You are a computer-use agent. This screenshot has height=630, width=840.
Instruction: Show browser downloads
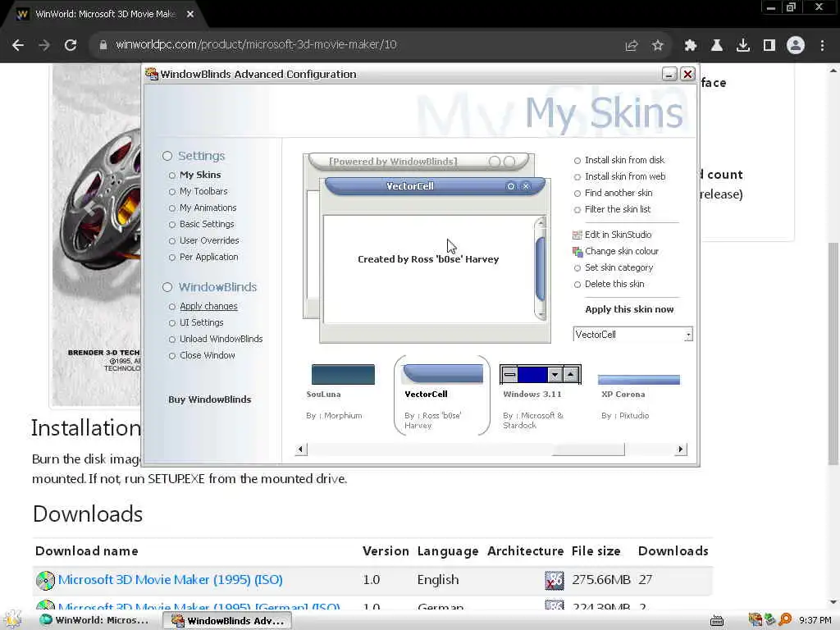[x=743, y=46]
